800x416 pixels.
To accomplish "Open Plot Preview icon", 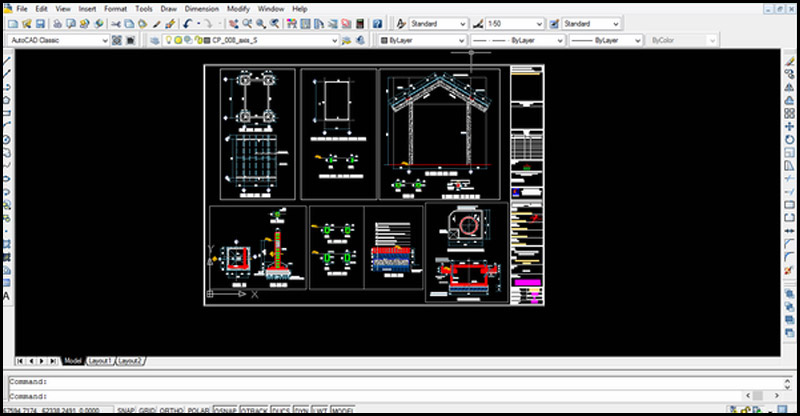I will click(71, 24).
